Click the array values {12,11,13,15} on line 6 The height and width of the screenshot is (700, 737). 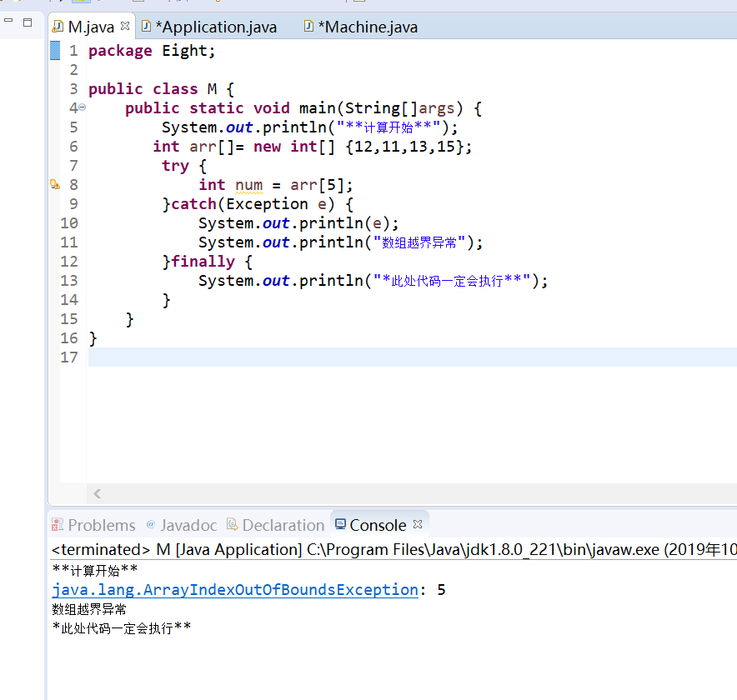404,147
